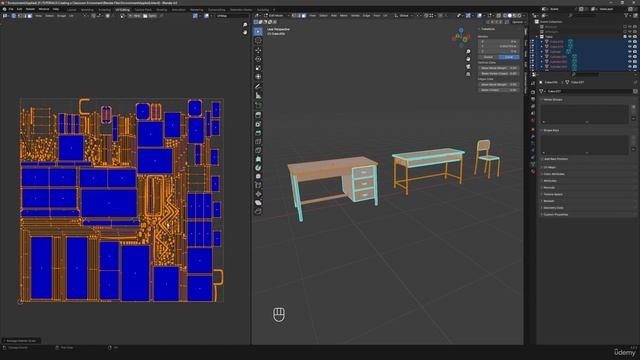Select the Cursor tool in 3D viewport toolbar
The width and height of the screenshot is (640, 360).
258,40
